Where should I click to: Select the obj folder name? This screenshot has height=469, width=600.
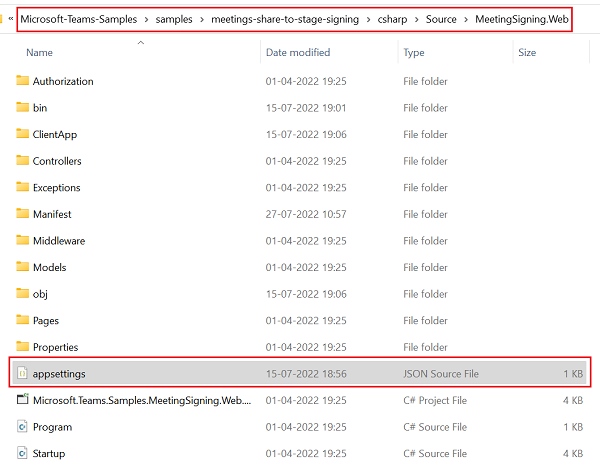click(40, 294)
